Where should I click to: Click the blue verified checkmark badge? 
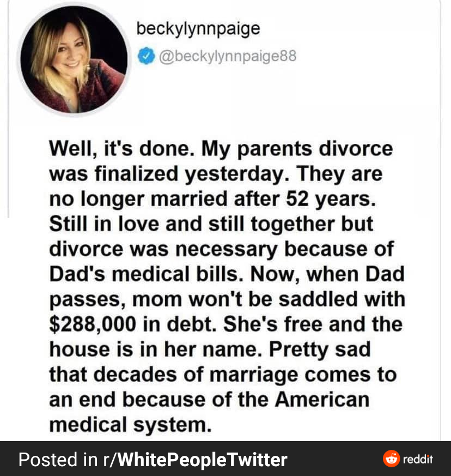pos(147,56)
